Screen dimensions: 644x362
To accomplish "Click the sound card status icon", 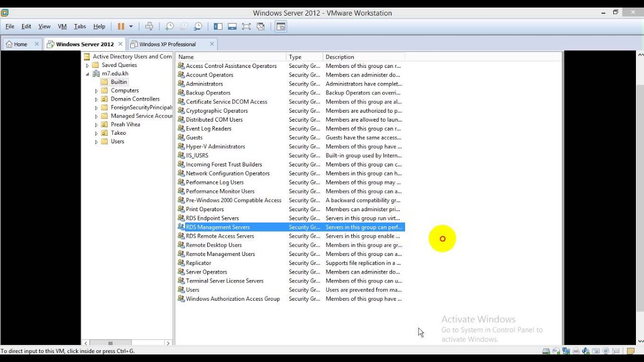I will [x=586, y=351].
